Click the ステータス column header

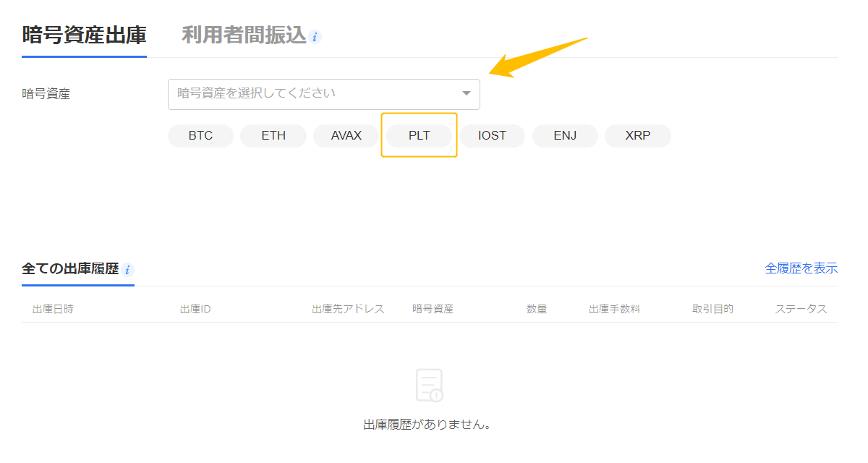pos(801,309)
